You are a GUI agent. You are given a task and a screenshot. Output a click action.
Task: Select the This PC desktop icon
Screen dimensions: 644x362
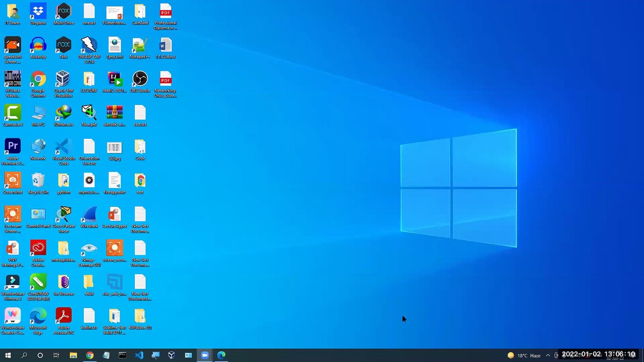pyautogui.click(x=38, y=116)
